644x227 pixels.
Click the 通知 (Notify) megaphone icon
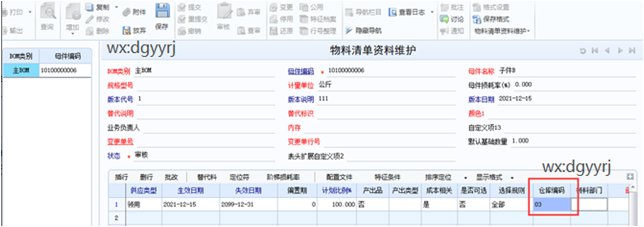click(444, 31)
